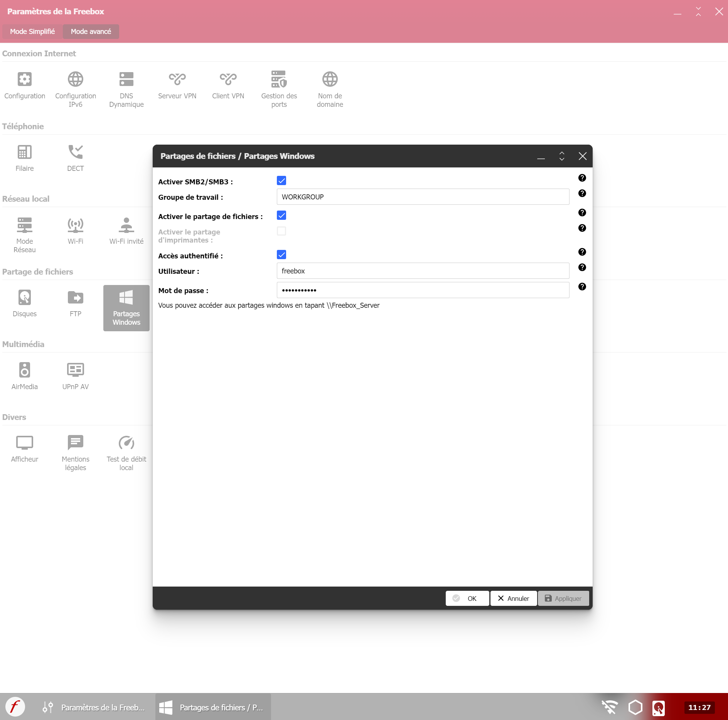Uncheck Accès authentifié
Screen dimensions: 728x720
coord(282,255)
